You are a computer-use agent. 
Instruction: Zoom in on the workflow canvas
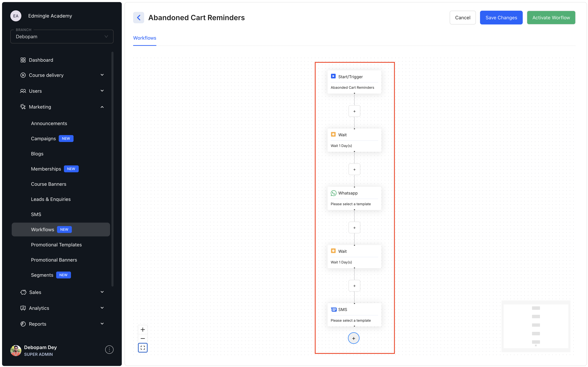[x=143, y=330]
